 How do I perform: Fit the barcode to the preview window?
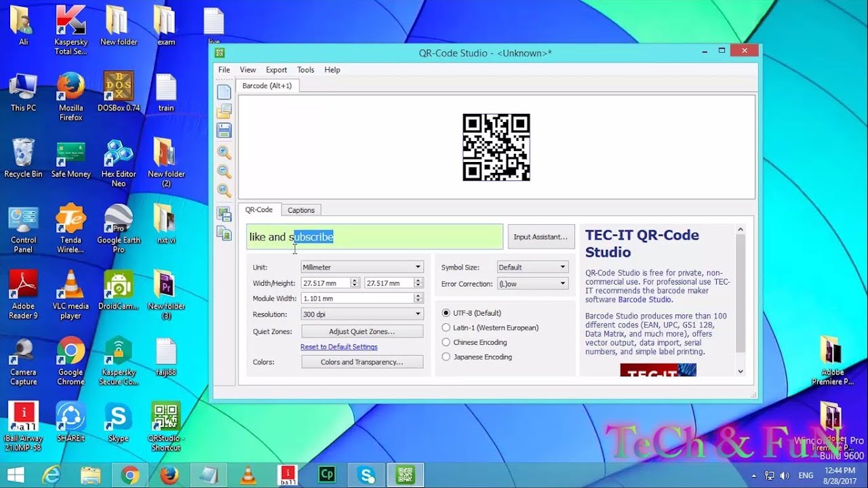pos(224,190)
